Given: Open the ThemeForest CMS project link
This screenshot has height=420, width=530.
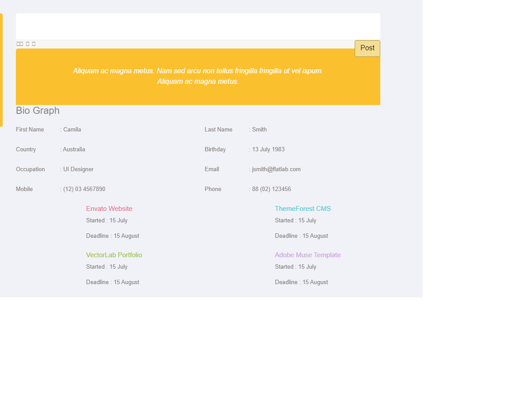Looking at the screenshot, I should click(x=303, y=209).
